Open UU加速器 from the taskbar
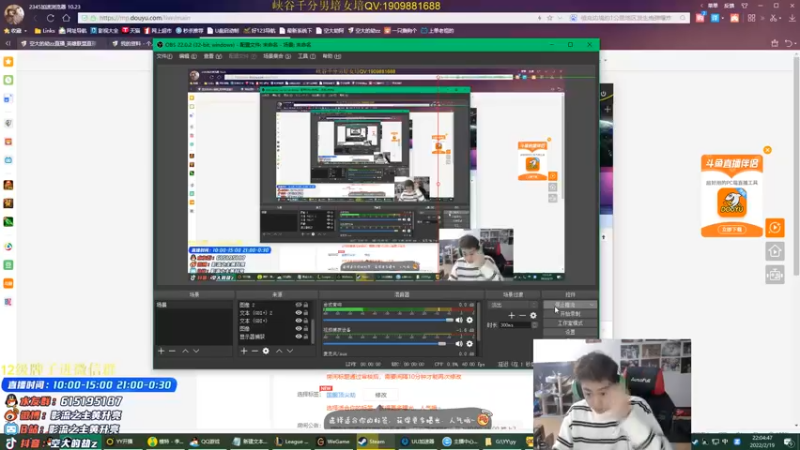800x450 pixels. (x=418, y=442)
